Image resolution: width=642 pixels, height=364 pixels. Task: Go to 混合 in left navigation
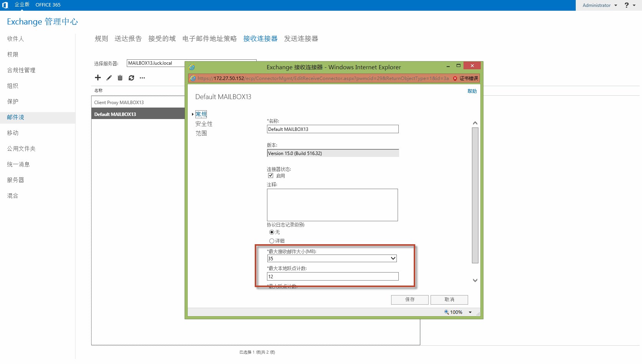pyautogui.click(x=13, y=196)
